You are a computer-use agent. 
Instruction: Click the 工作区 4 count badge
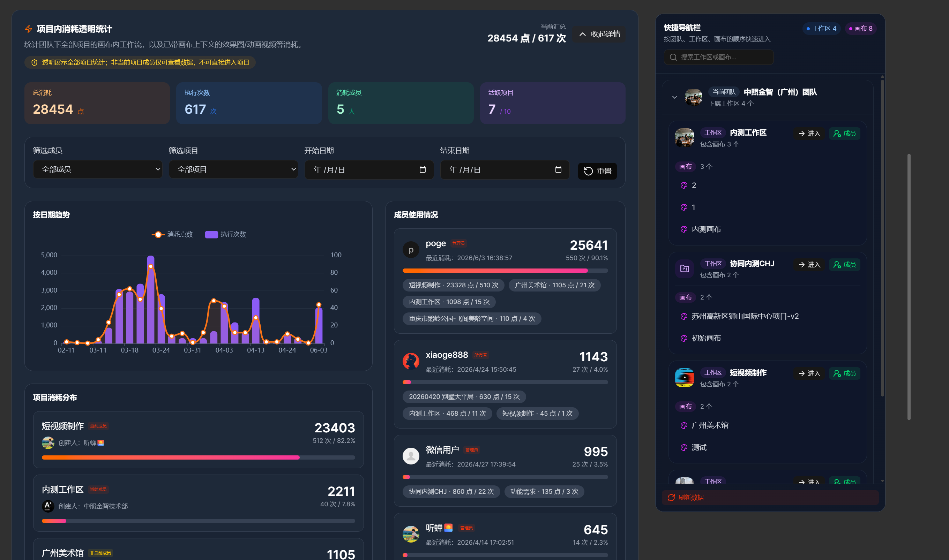pos(821,29)
